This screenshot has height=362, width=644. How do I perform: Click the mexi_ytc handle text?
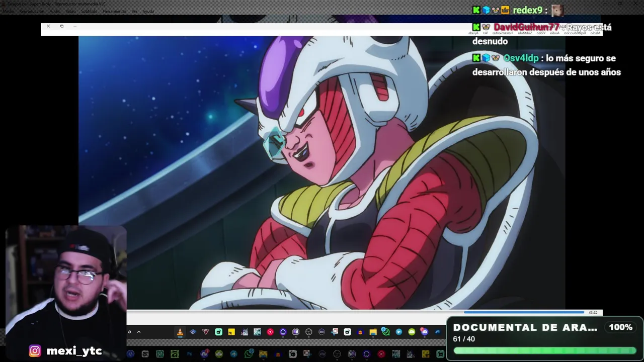click(x=74, y=351)
